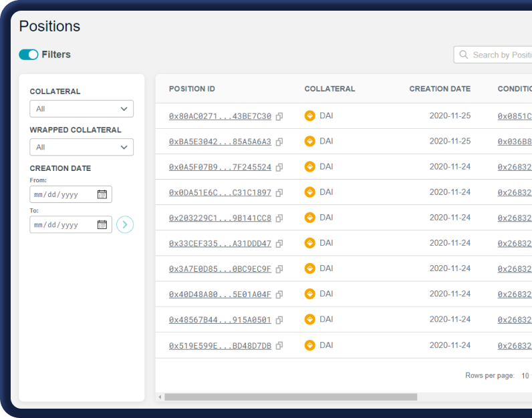Copy position ID 0x519E599E...BD48D7DB
This screenshot has height=418, width=532.
(279, 346)
